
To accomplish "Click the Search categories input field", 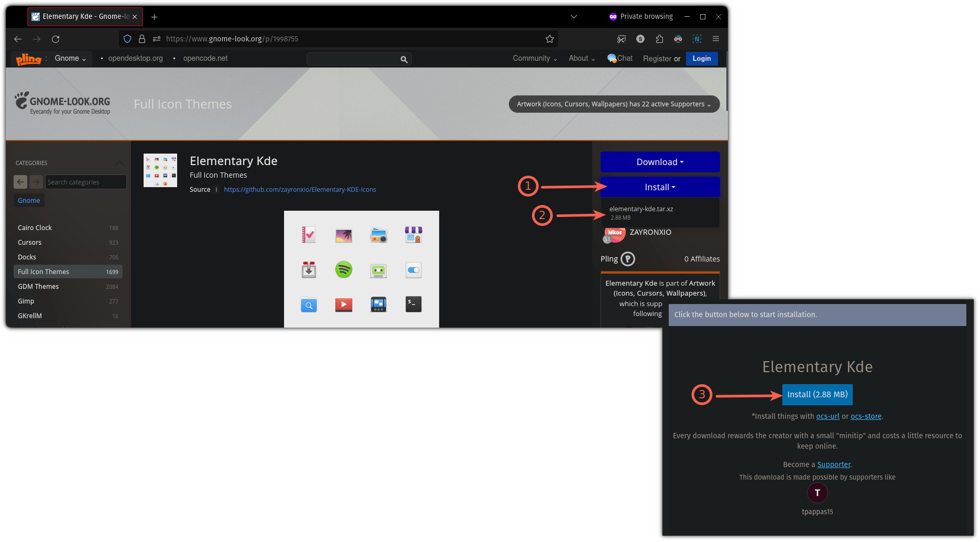I will pyautogui.click(x=85, y=182).
